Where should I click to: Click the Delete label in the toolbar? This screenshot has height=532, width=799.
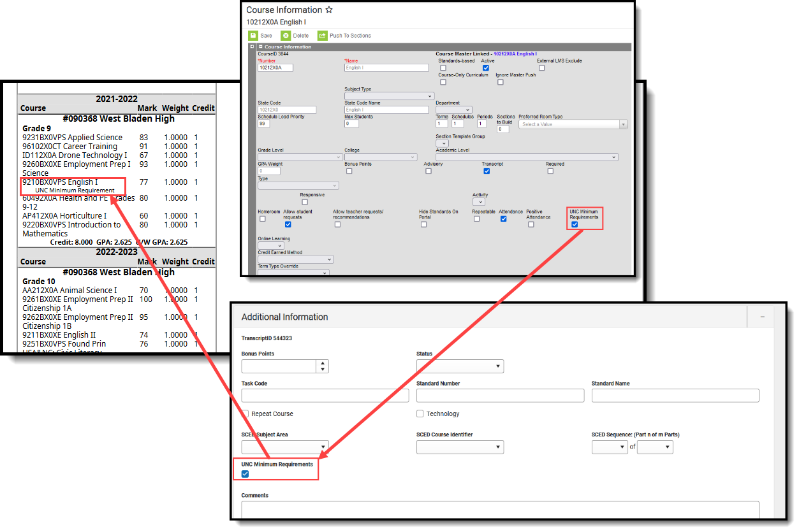(x=300, y=36)
